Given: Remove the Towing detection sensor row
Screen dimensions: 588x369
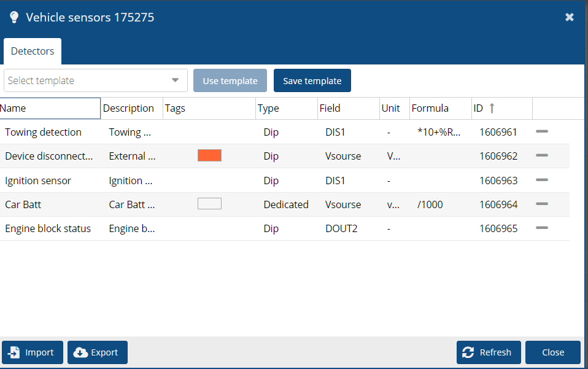Looking at the screenshot, I should [541, 131].
